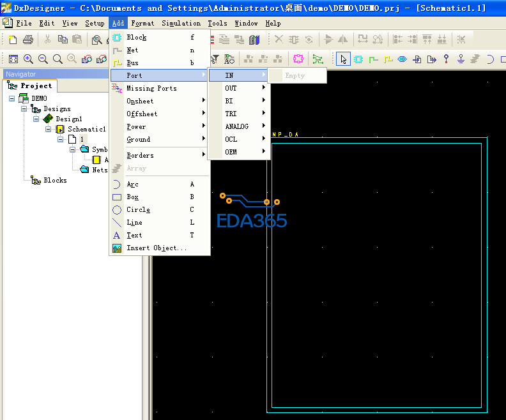The width and height of the screenshot is (506, 420).
Task: Click the onsheet connector arrow-in icon
Action: [417, 59]
